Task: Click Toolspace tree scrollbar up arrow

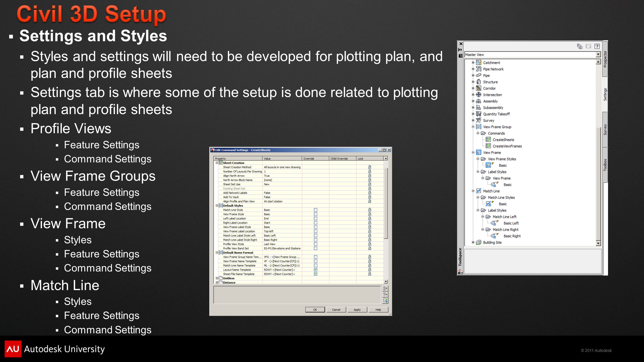Action: (x=598, y=62)
